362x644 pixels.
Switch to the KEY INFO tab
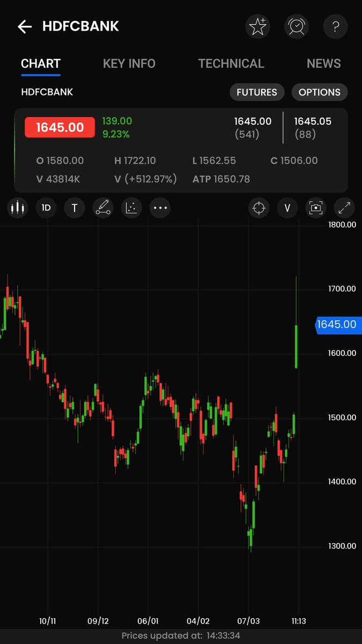click(129, 63)
